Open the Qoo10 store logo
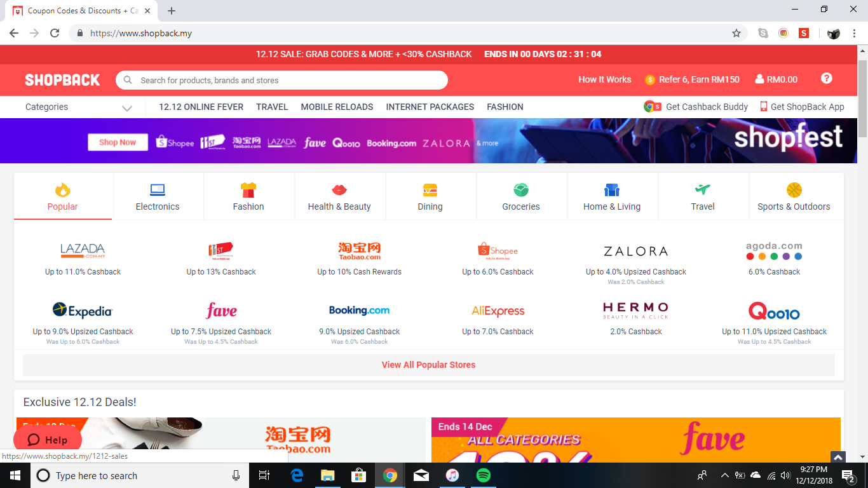868x488 pixels. coord(774,311)
